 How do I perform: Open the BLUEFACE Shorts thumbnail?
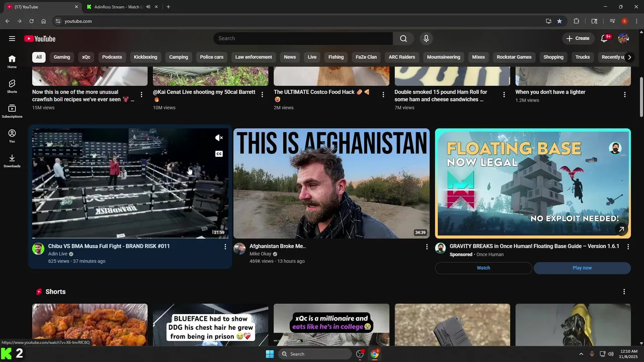[211, 325]
